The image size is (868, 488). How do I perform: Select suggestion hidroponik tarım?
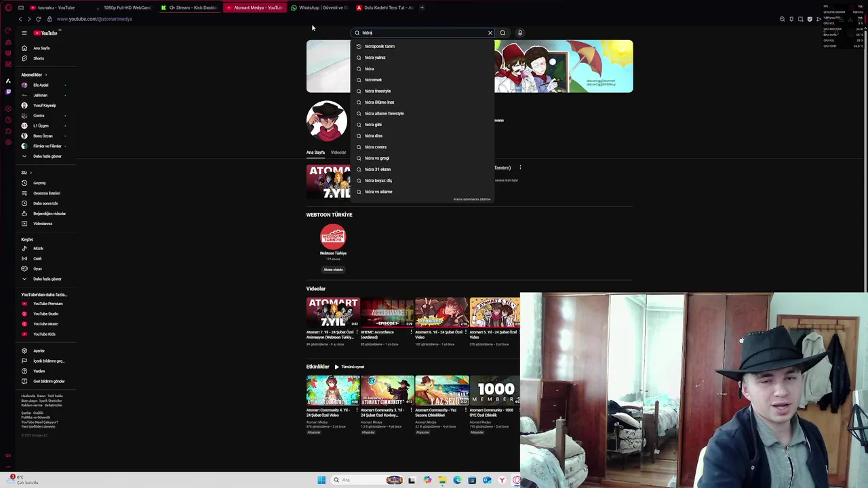tap(422, 46)
